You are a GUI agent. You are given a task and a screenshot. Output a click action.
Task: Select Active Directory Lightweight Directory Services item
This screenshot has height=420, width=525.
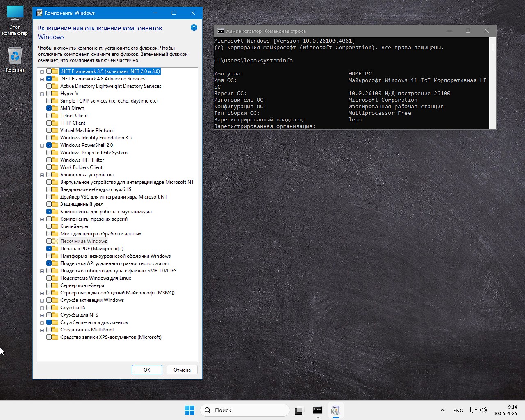[x=111, y=86]
